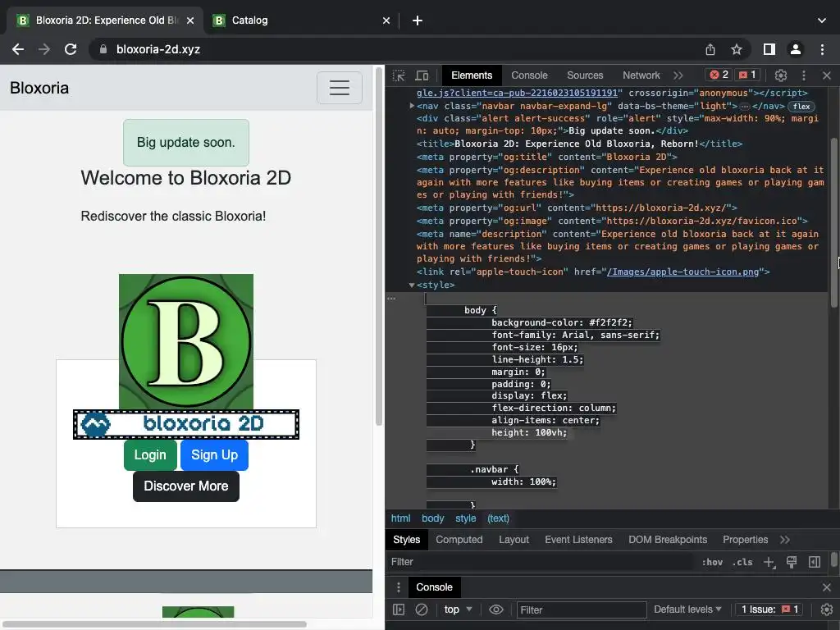Share this page via the share icon
Viewport: 840px width, 630px height.
(x=710, y=49)
